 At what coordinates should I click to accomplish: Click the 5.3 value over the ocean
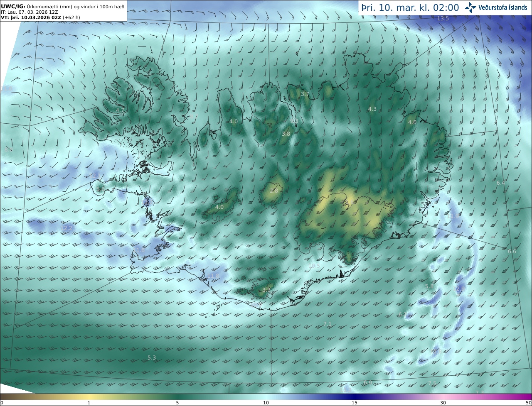[x=152, y=357]
